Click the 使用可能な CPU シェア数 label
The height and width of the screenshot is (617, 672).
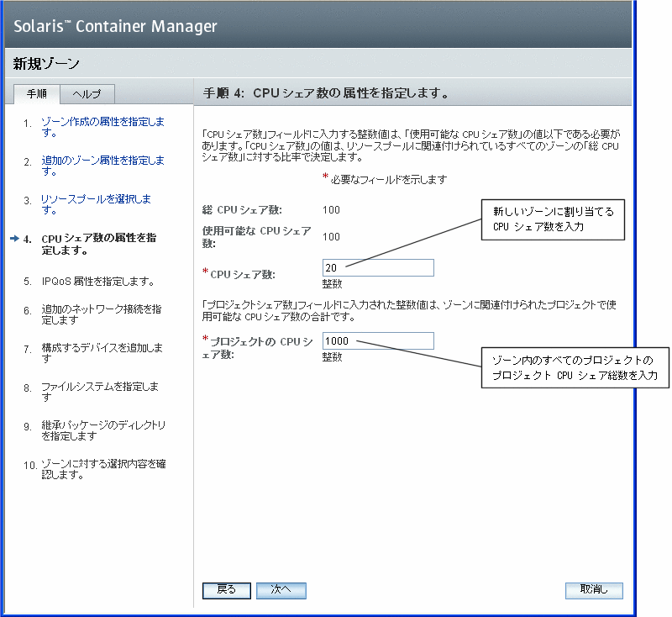tap(257, 237)
